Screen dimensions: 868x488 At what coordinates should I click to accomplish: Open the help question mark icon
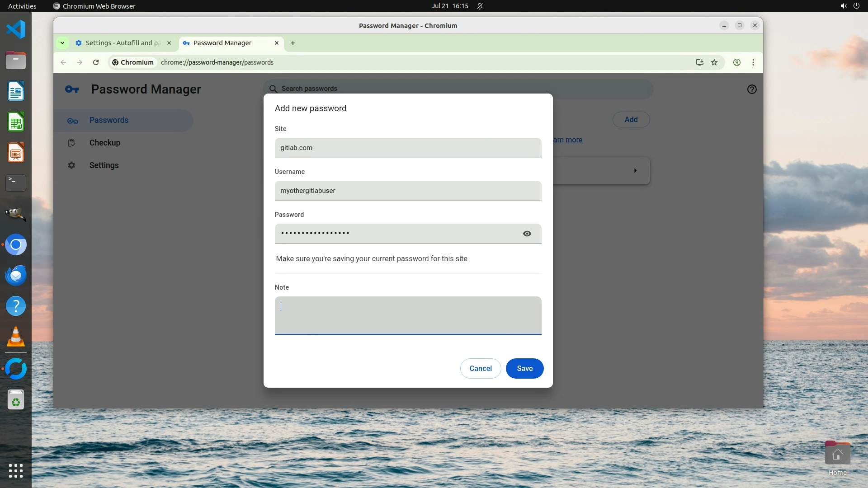(752, 89)
